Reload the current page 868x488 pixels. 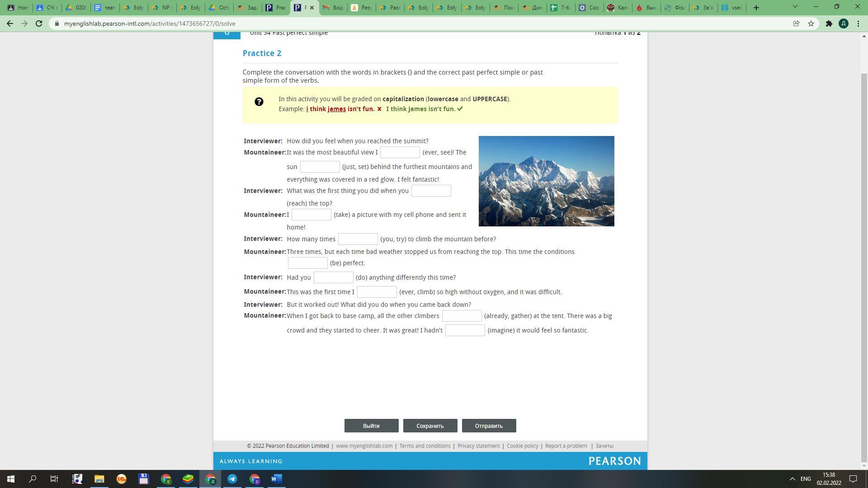point(39,23)
